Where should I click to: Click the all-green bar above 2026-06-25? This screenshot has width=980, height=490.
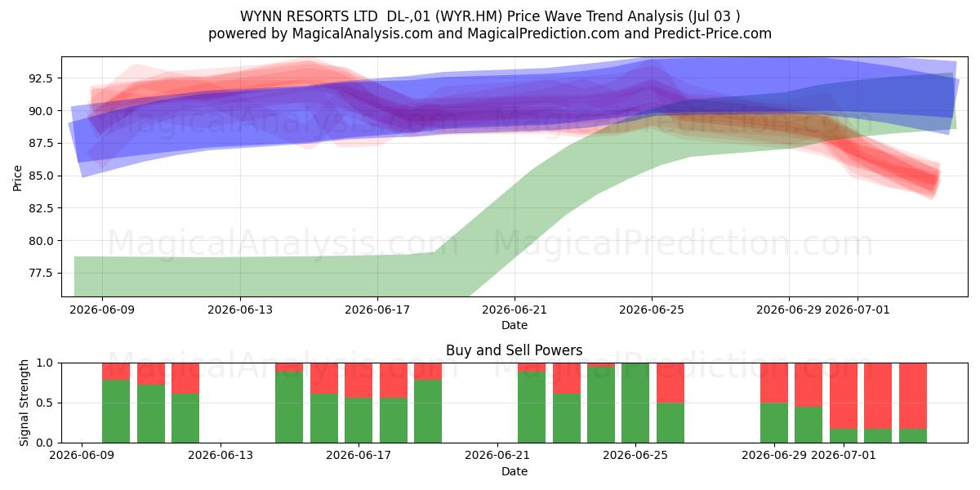point(635,403)
